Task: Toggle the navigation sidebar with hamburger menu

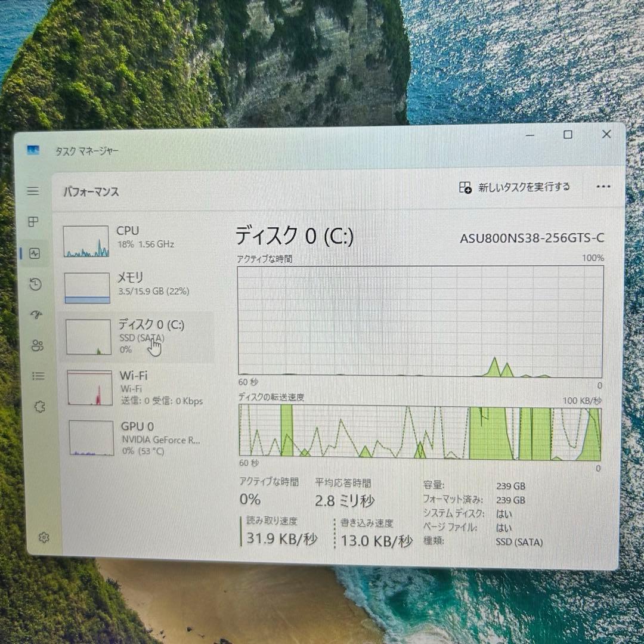Action: (x=33, y=191)
